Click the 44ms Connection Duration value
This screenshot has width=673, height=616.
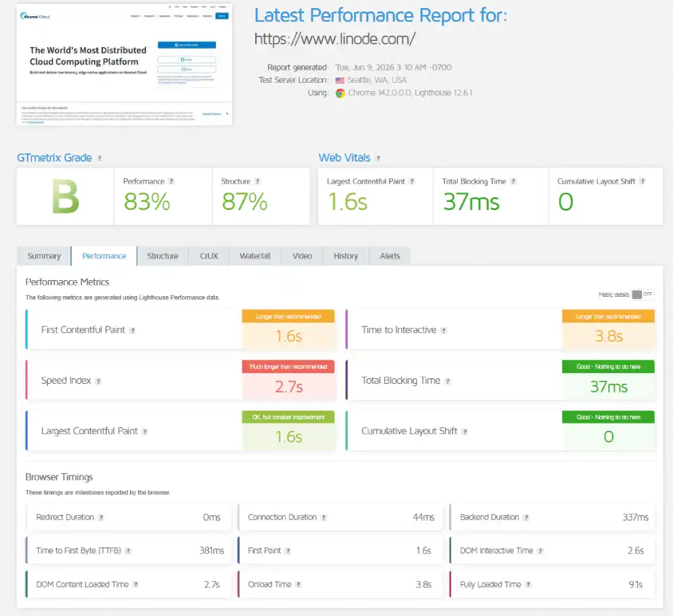pos(423,517)
